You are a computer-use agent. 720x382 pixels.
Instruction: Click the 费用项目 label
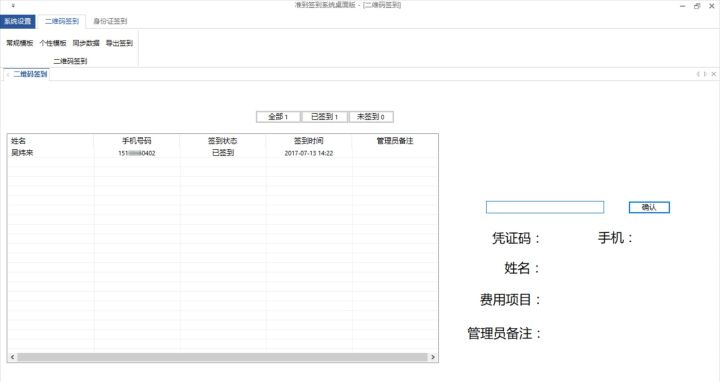click(510, 300)
